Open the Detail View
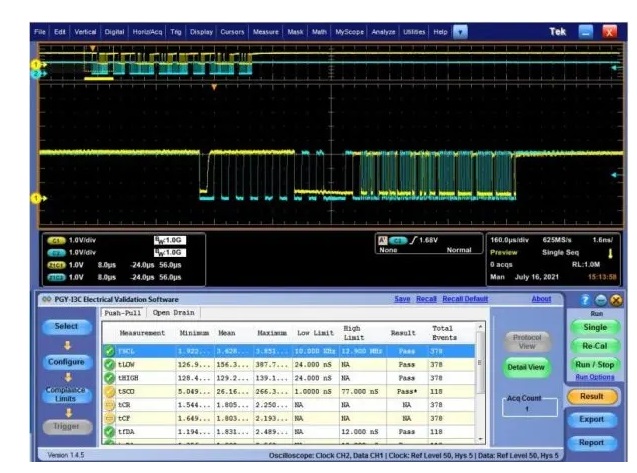 526,367
